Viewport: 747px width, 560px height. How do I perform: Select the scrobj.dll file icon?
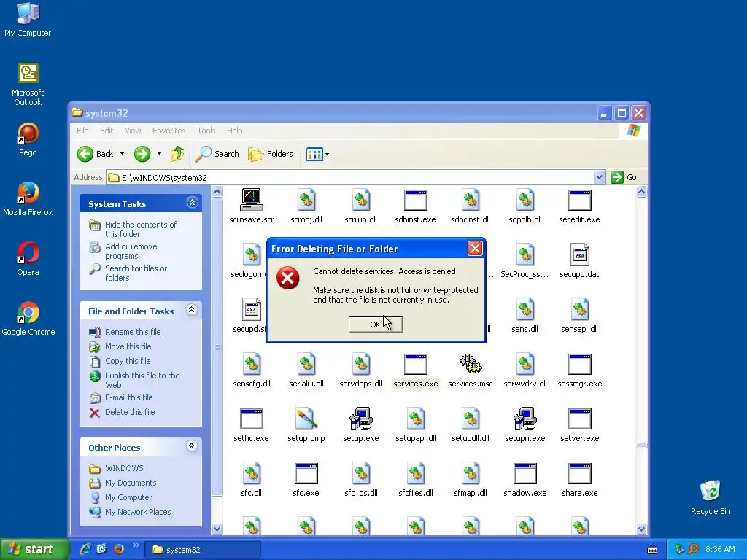click(306, 200)
